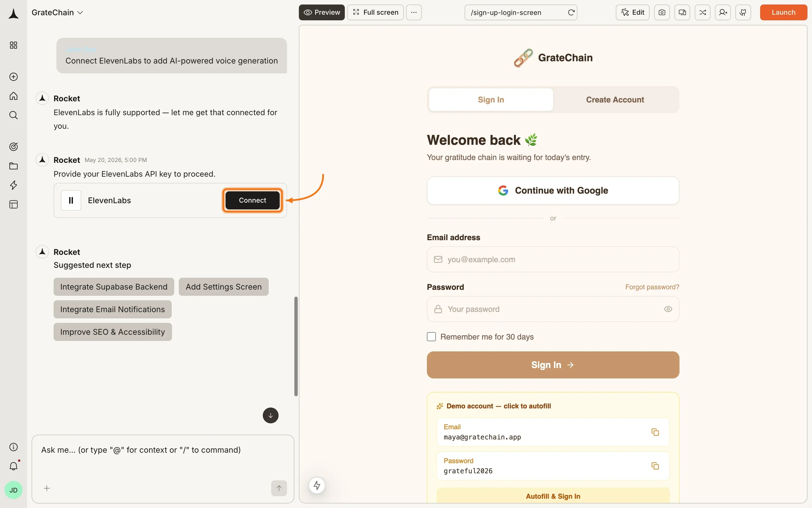Focus the Your password input field

(x=553, y=309)
